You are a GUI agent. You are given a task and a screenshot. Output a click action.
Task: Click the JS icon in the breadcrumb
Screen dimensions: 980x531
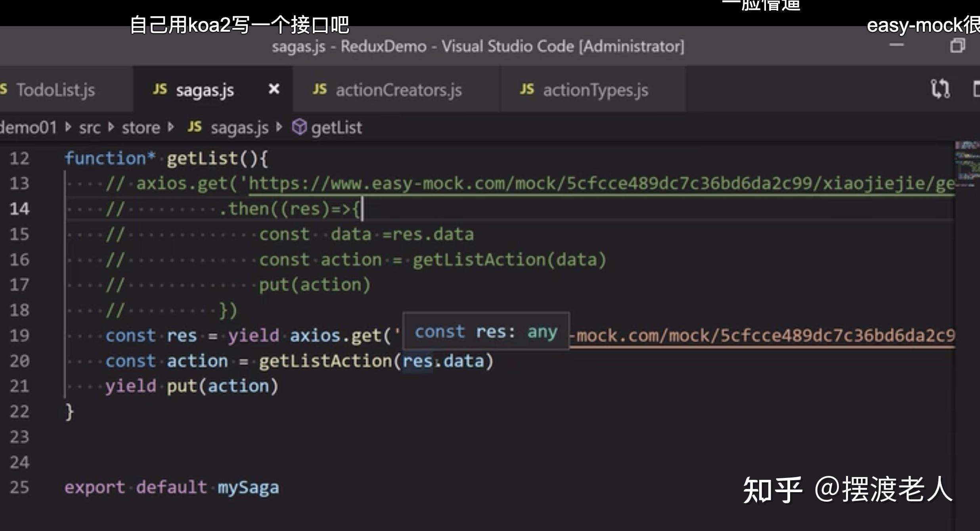(x=194, y=127)
